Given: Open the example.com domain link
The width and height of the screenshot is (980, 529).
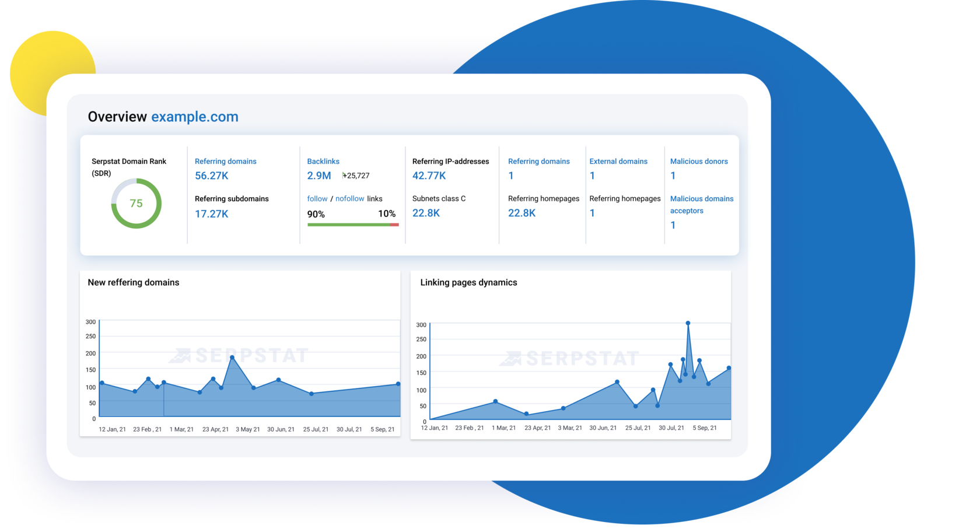Looking at the screenshot, I should (195, 117).
